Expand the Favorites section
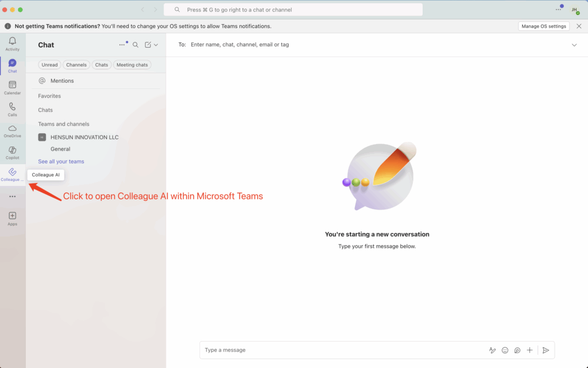 tap(49, 96)
